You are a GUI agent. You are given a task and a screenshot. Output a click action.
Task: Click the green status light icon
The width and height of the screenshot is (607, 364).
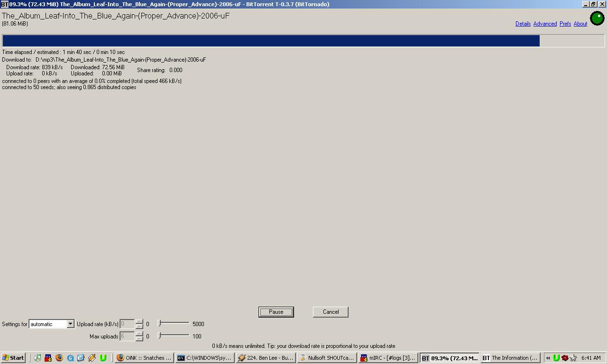[597, 18]
